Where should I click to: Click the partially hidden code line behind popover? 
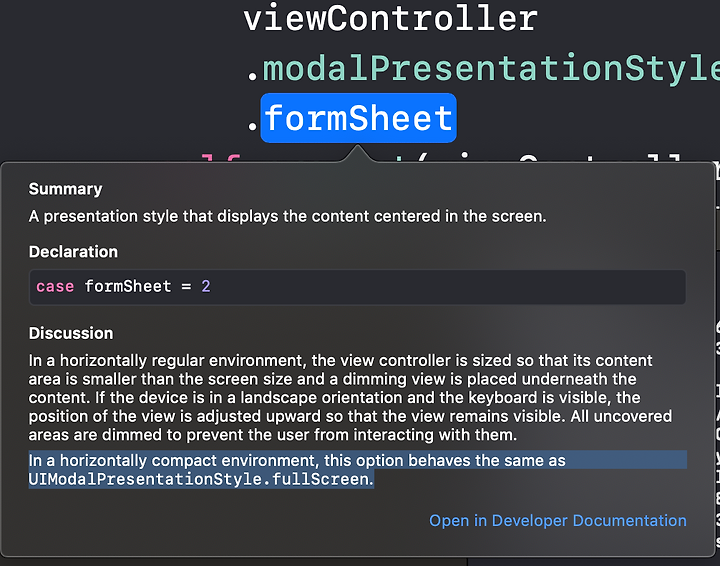441,158
